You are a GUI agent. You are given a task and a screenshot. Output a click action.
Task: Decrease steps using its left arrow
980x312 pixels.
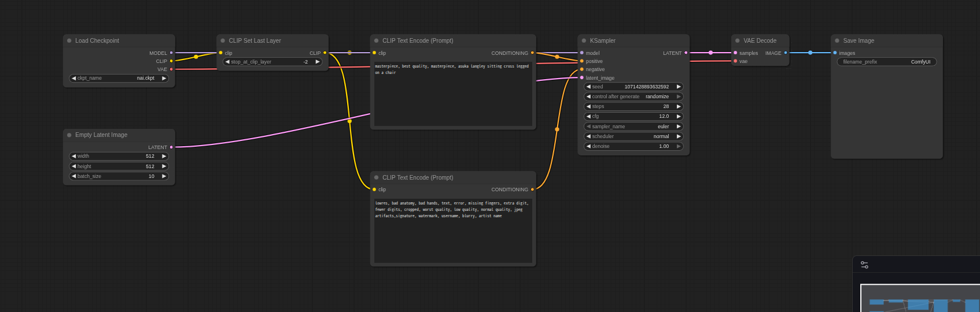coord(588,106)
